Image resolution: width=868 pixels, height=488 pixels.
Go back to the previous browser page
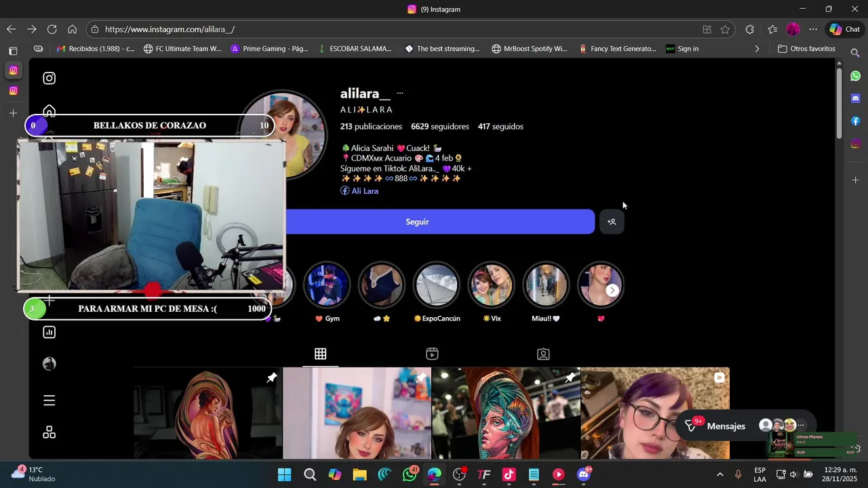[x=11, y=29]
